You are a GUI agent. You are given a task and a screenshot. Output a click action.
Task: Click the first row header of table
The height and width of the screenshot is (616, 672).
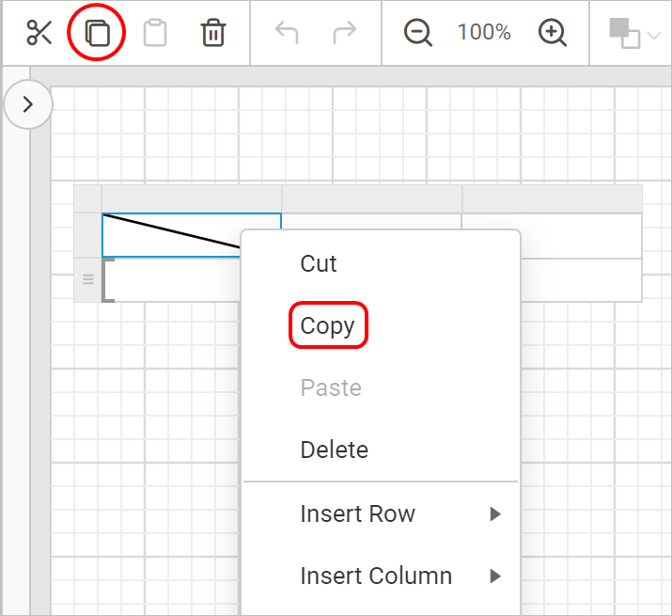(x=87, y=235)
